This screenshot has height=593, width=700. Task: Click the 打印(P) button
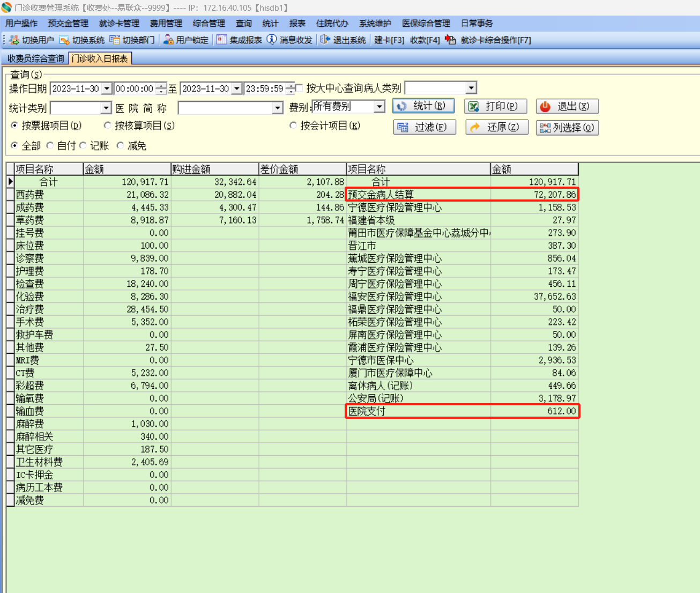(x=496, y=106)
